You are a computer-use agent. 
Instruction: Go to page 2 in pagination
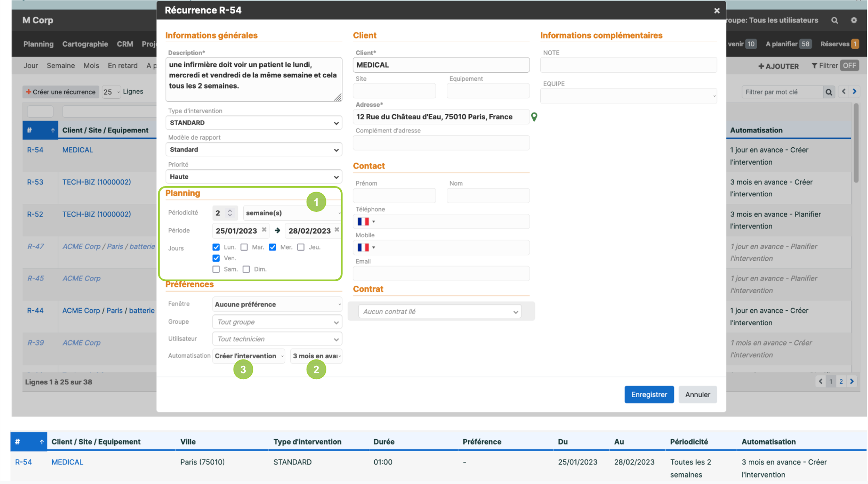tap(841, 381)
